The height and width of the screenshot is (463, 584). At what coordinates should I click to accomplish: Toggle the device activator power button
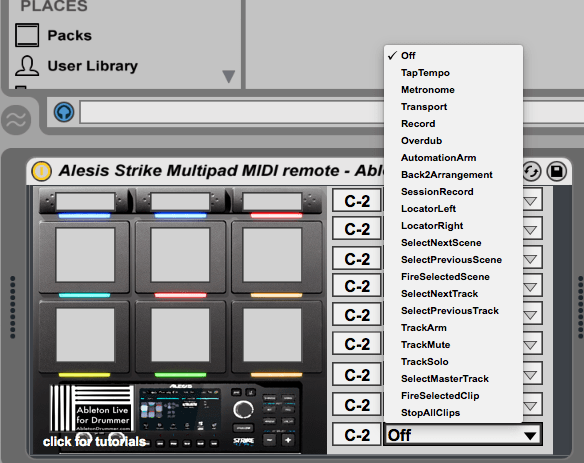41,171
